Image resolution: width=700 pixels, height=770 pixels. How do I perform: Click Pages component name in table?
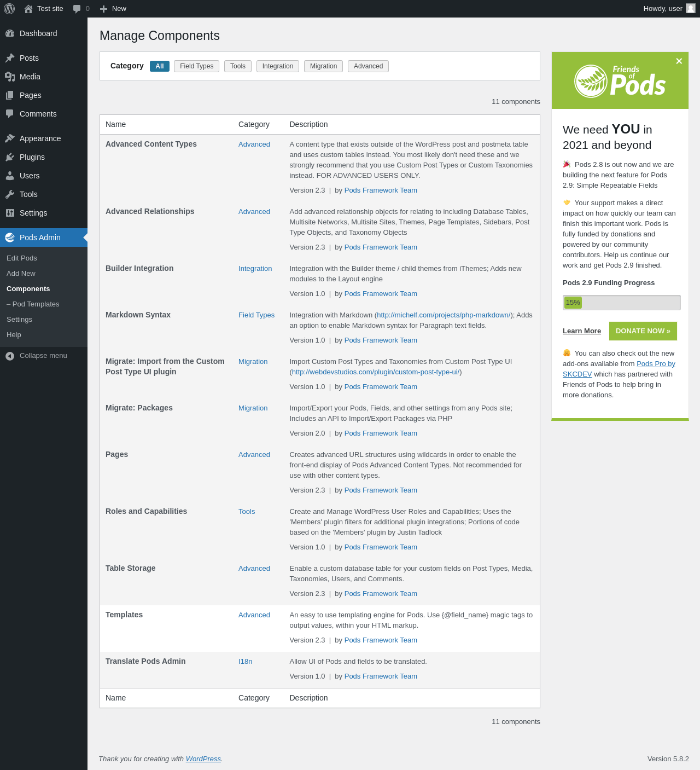point(116,454)
